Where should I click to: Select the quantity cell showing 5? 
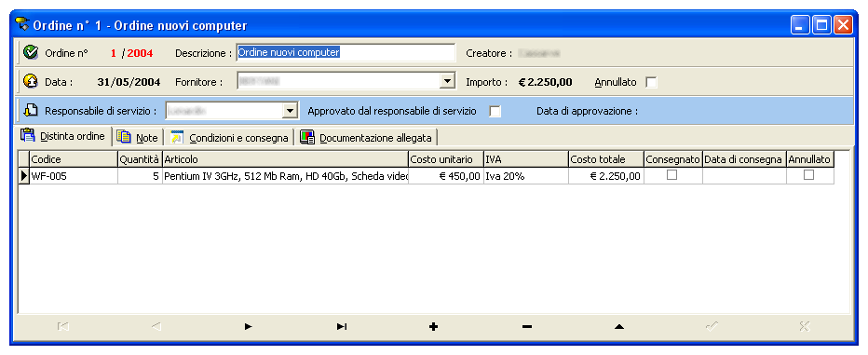[140, 176]
